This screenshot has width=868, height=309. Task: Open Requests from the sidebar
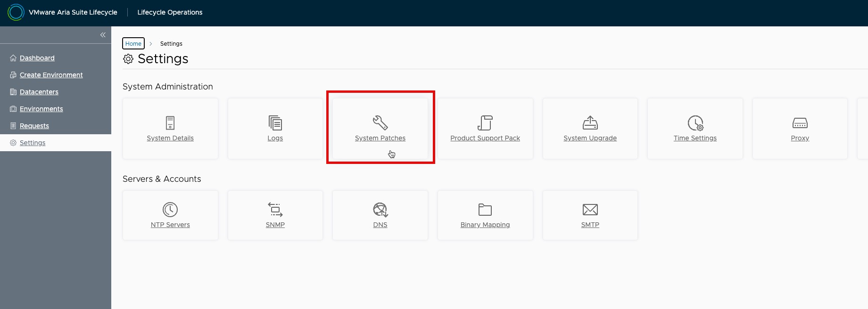point(34,126)
